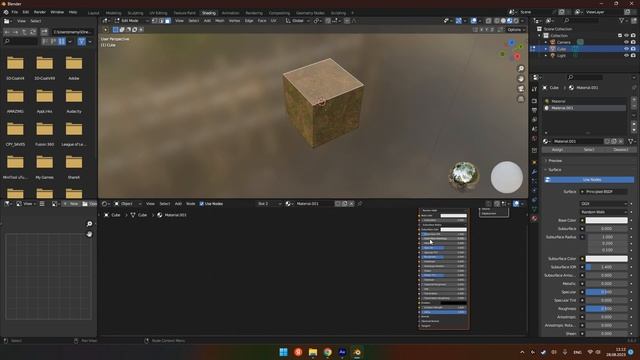Disable Camera in renders icon
The height and width of the screenshot is (360, 640).
coord(633,42)
